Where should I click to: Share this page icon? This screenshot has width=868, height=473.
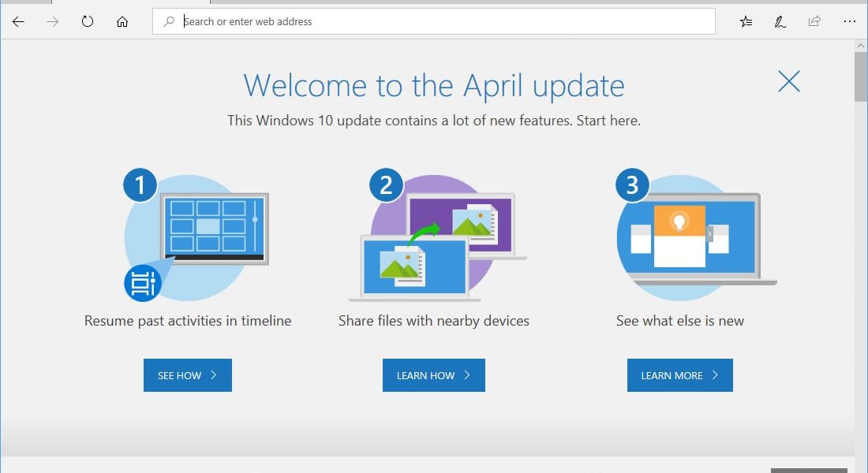click(814, 21)
